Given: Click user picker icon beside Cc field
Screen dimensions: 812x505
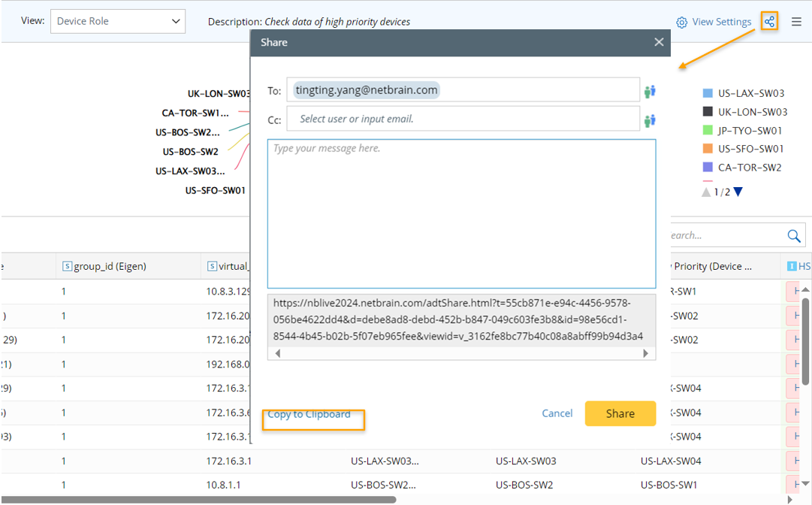Looking at the screenshot, I should pos(650,119).
